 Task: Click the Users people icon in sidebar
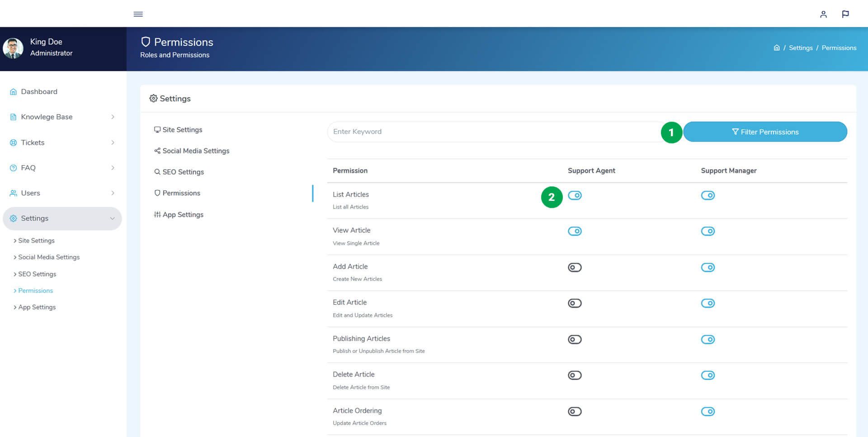[x=13, y=193]
